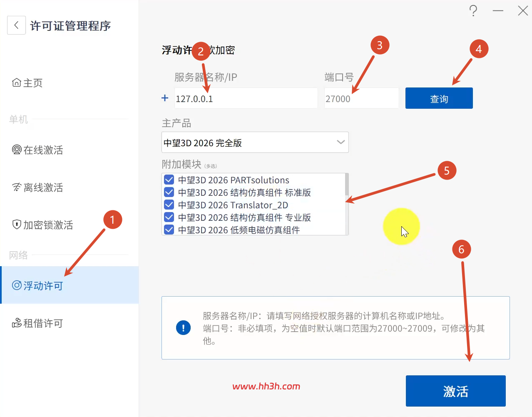Click the back arrow button

17,25
